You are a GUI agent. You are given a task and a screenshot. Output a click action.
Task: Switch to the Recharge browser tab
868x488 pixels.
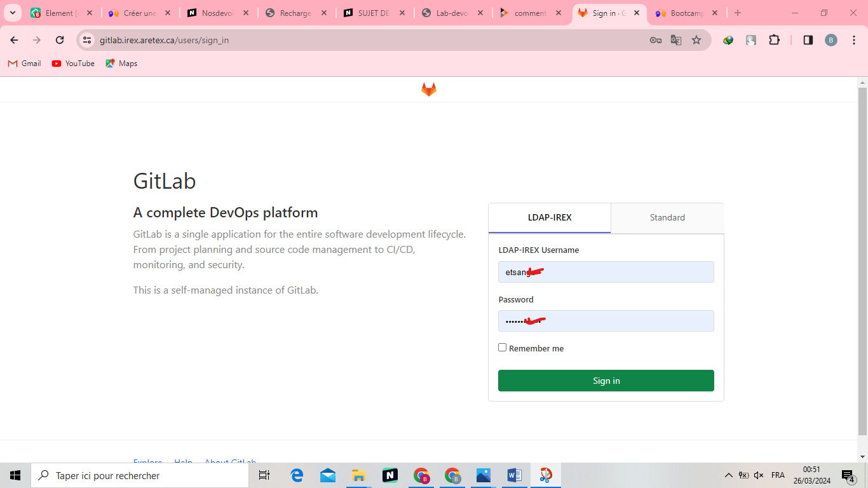(295, 13)
